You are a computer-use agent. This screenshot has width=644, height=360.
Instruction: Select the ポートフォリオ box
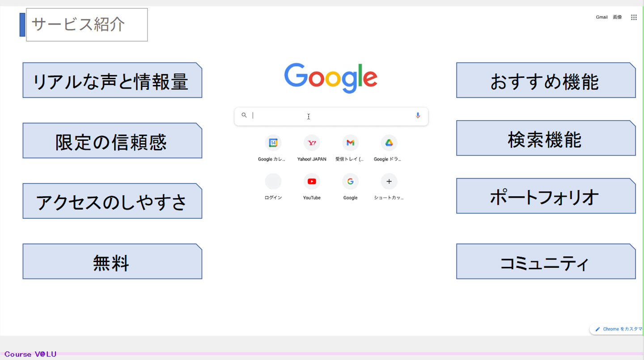[546, 196]
